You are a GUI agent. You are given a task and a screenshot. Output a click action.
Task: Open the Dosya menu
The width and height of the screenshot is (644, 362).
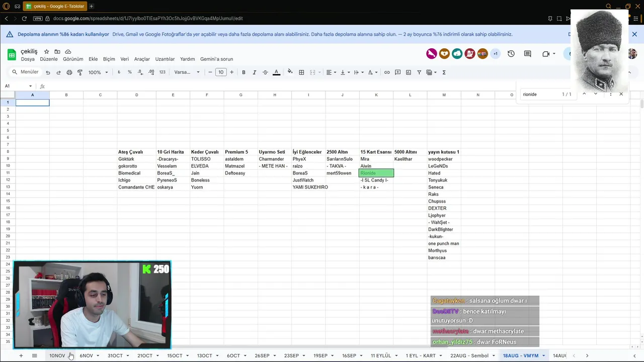[28, 59]
